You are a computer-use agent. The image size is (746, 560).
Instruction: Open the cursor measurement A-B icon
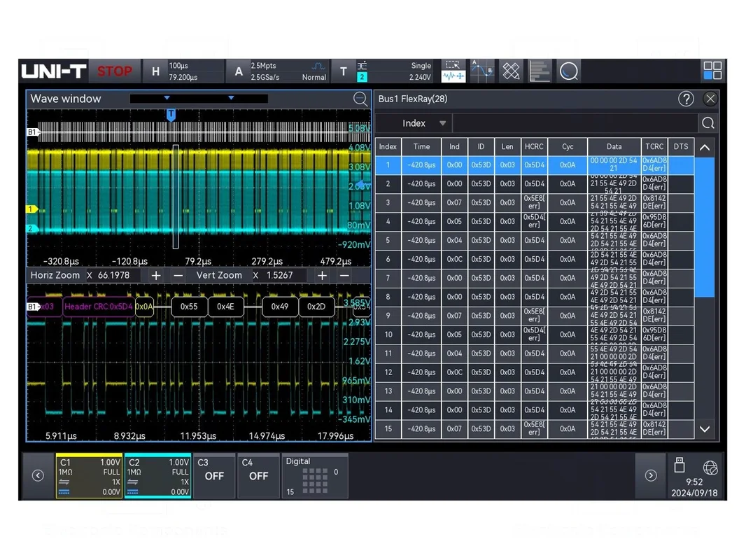(x=482, y=71)
